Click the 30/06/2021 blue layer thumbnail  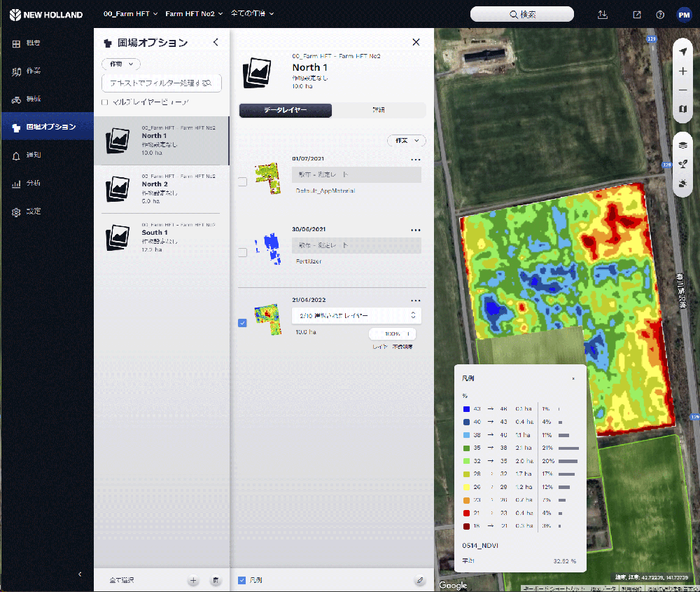pyautogui.click(x=268, y=249)
